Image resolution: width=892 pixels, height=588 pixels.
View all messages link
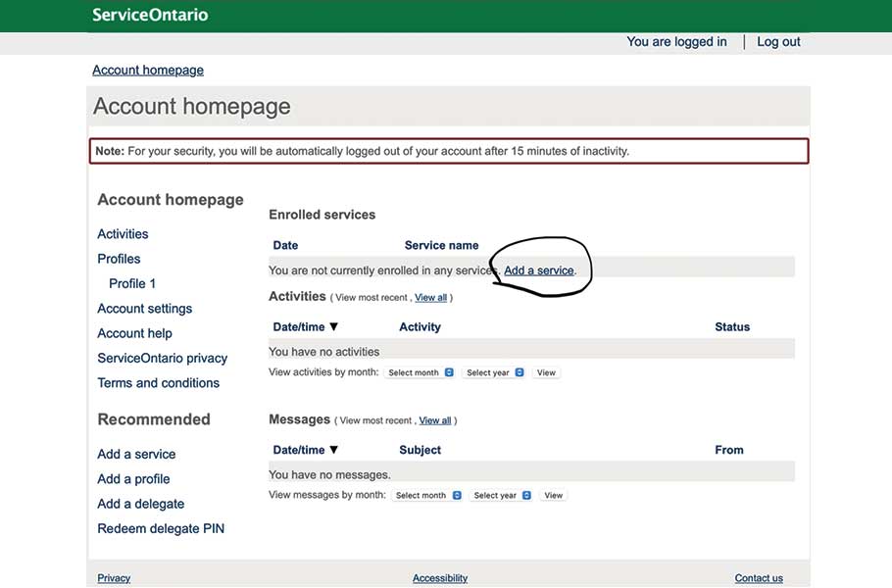point(435,420)
